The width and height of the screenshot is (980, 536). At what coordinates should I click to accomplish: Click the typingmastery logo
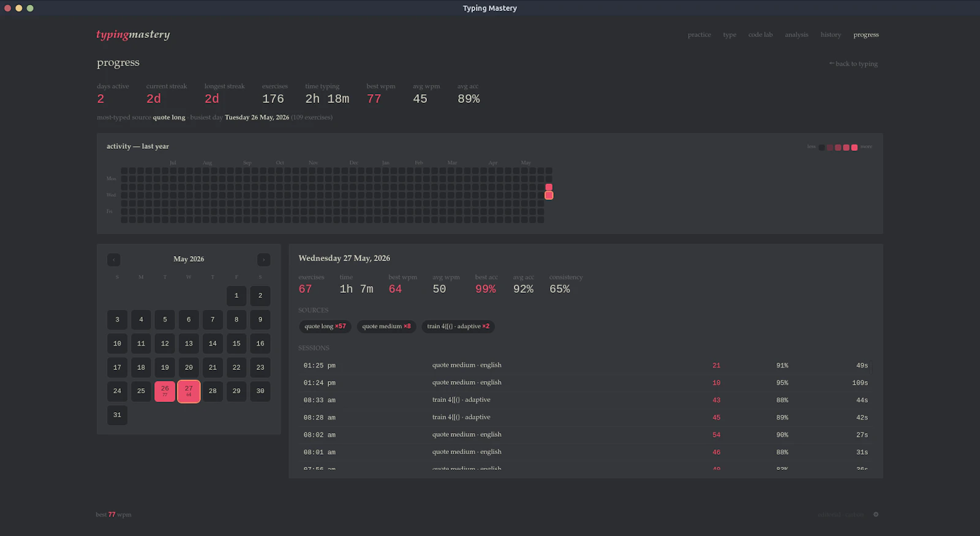coord(133,35)
